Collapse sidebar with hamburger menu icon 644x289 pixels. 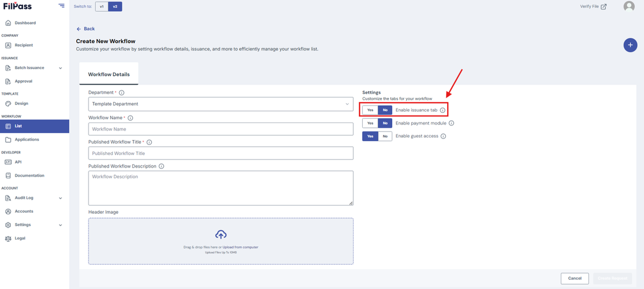[61, 6]
